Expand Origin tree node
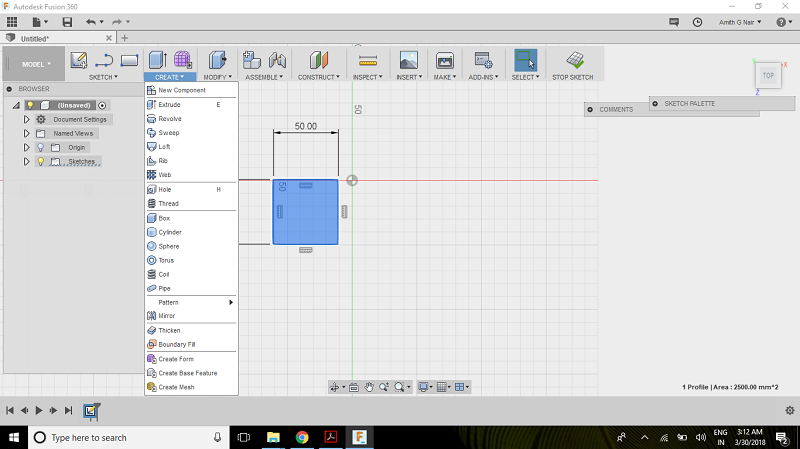 click(27, 147)
